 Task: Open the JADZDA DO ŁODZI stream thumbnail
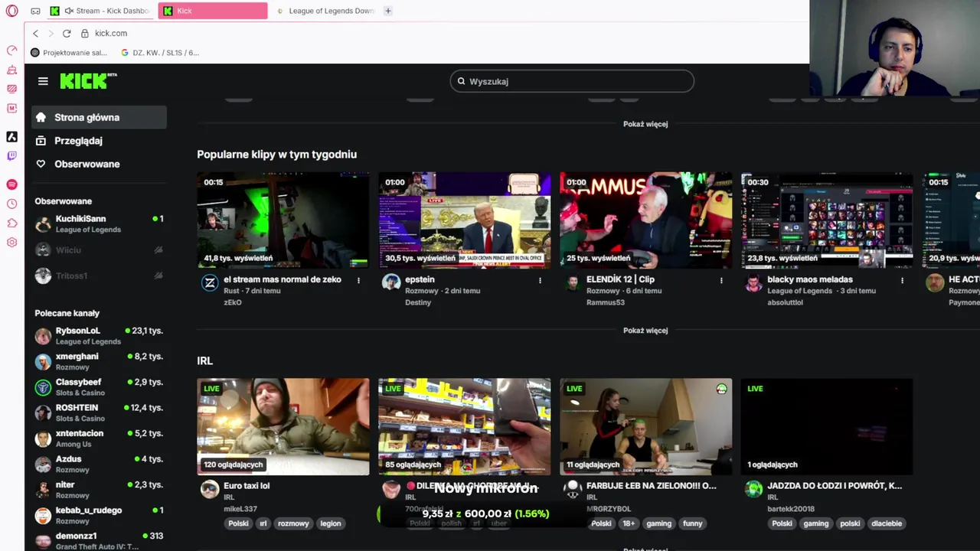click(827, 427)
